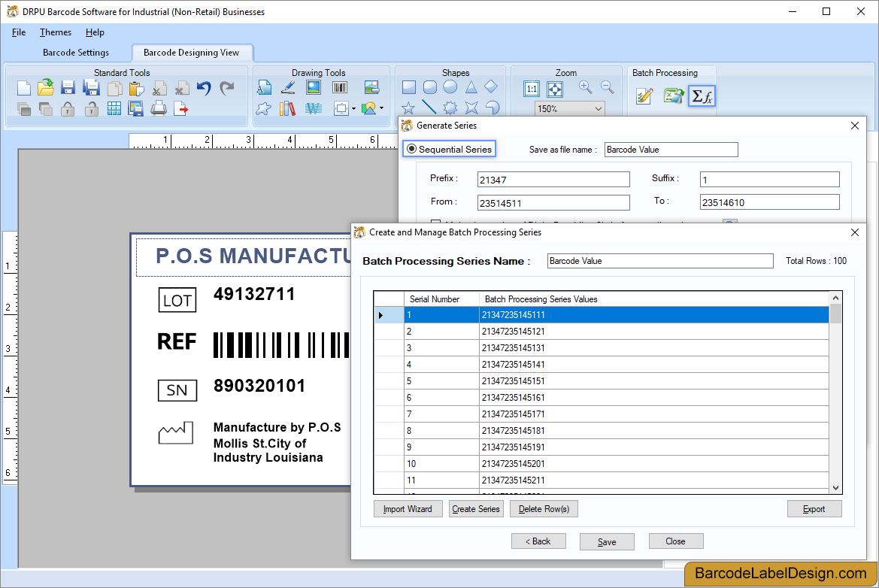Click the Open folder icon in Standard Tools
The height and width of the screenshot is (588, 879).
46,88
